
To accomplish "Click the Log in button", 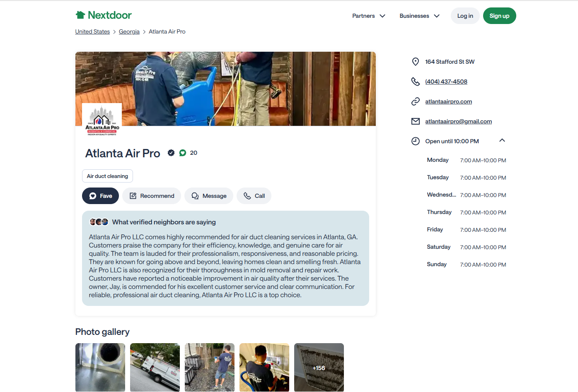I will [465, 16].
